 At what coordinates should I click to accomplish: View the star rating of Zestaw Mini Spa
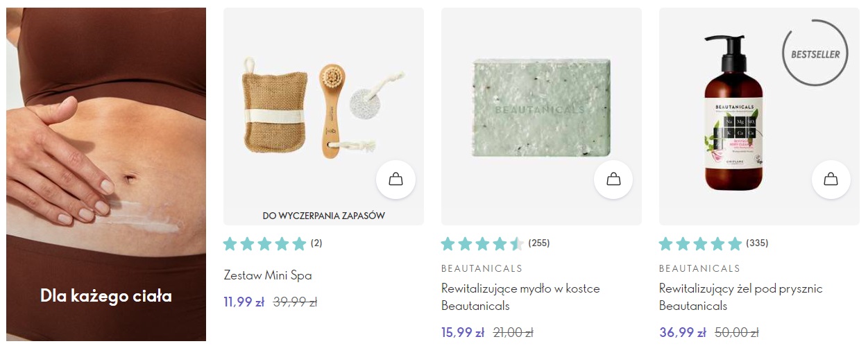(264, 243)
